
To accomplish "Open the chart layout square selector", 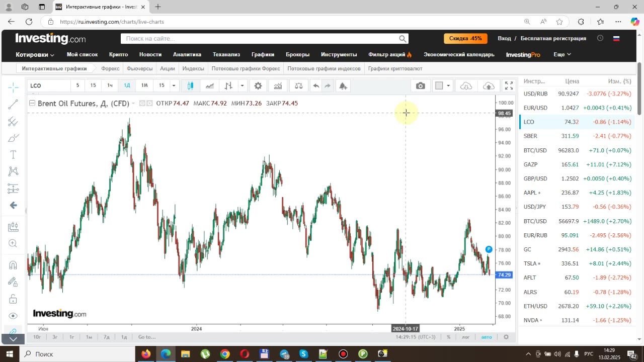I will (439, 86).
